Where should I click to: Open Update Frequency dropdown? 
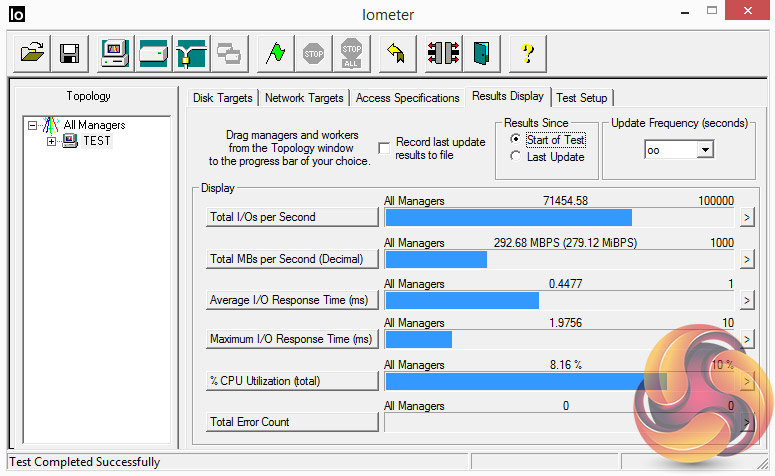[x=705, y=149]
